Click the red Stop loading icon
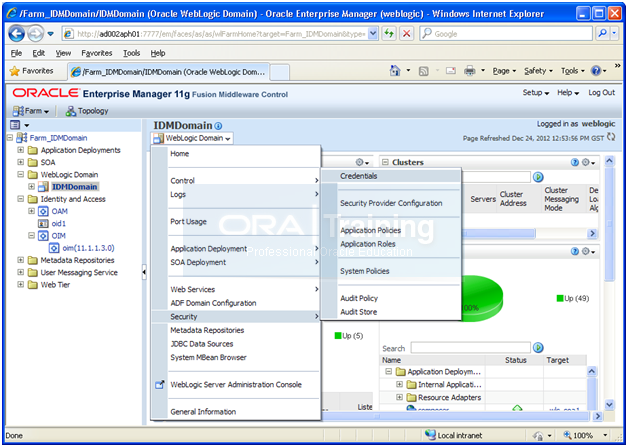 click(x=407, y=34)
